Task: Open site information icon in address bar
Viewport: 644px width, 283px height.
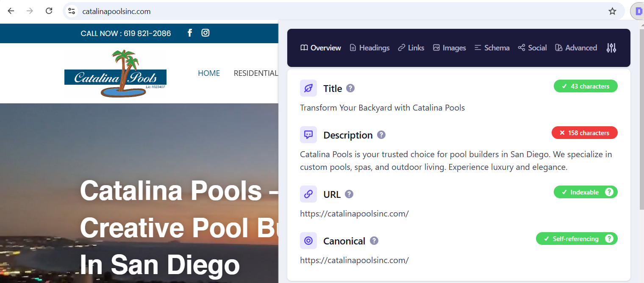Action: point(72,11)
